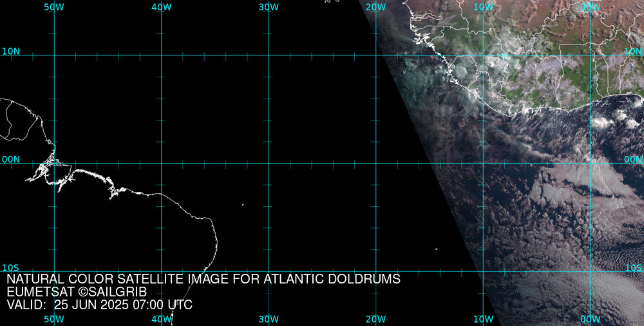Select the 00W label on the bottom edge

tap(590, 319)
